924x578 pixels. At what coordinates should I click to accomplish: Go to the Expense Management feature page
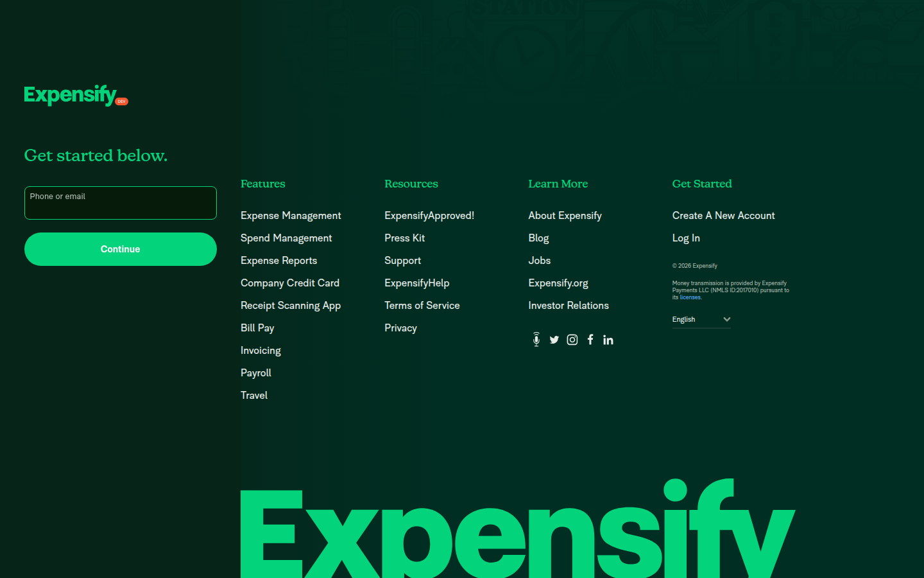pyautogui.click(x=291, y=215)
